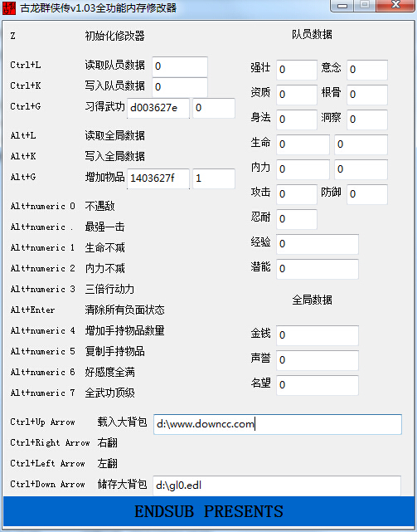Click the 储存大背包 path field d:\gl0.edl
Viewport: 417px width, 532px height.
[277, 486]
